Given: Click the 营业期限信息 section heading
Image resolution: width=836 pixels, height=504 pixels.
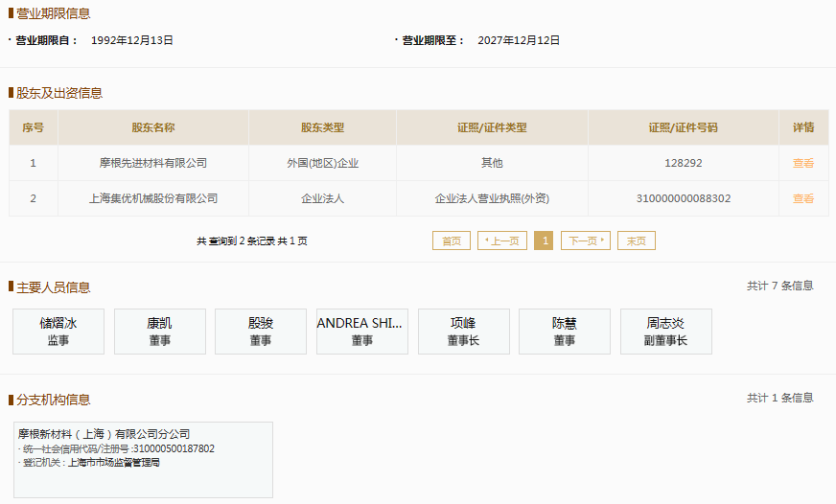Looking at the screenshot, I should click(x=54, y=13).
